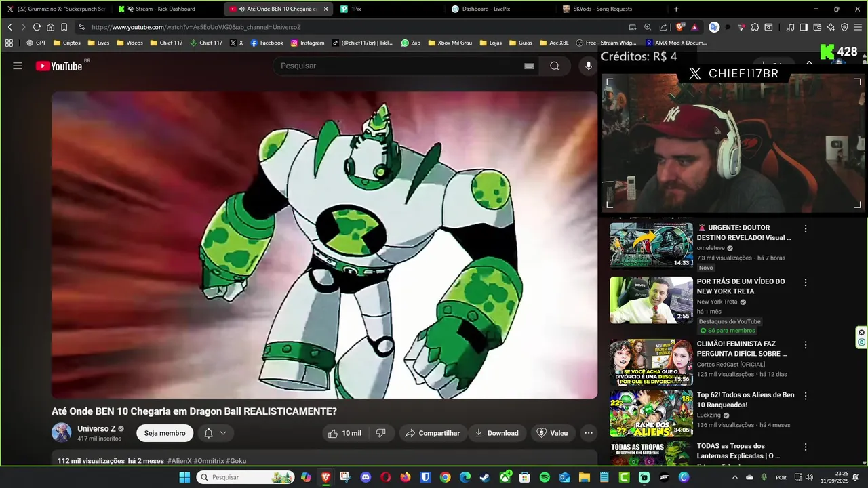Start voice search with the microphone
The width and height of the screenshot is (868, 488).
tap(589, 66)
